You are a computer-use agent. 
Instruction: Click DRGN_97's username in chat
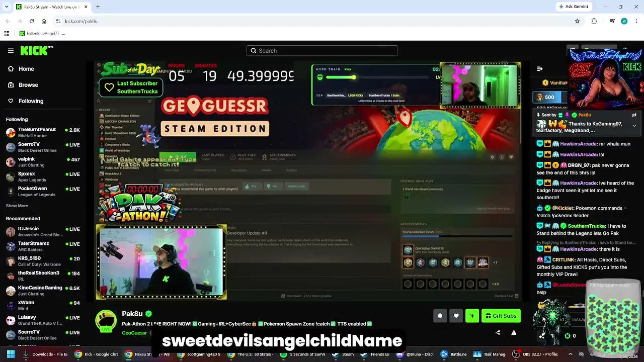pos(579,165)
